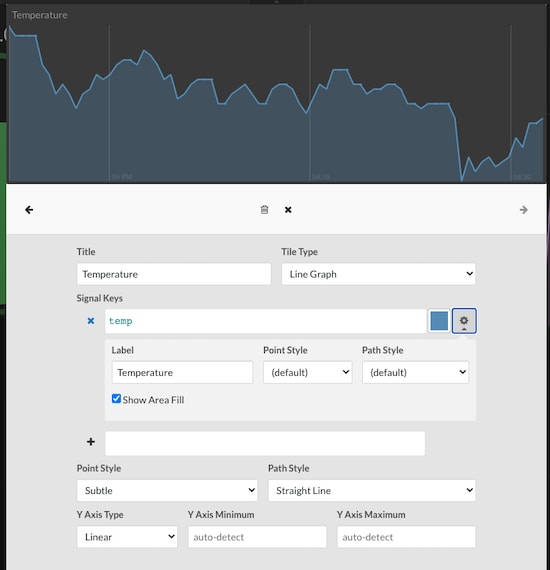Open Tile Type Line Graph dropdown
Viewport: 550px width, 570px height.
(x=378, y=274)
